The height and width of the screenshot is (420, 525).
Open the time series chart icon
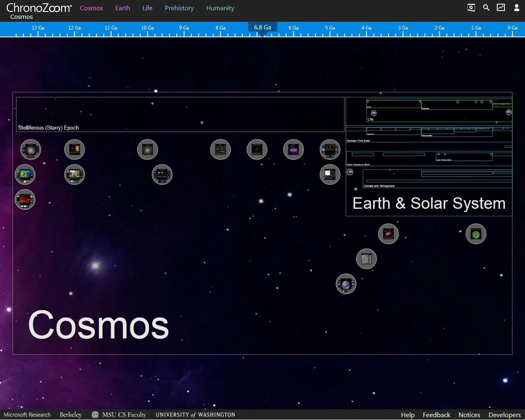(501, 7)
